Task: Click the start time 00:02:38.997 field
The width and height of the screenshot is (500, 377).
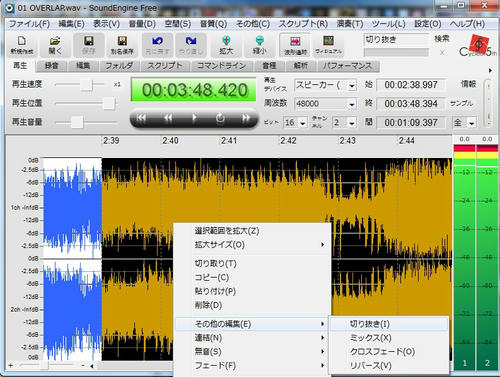Action: [411, 85]
